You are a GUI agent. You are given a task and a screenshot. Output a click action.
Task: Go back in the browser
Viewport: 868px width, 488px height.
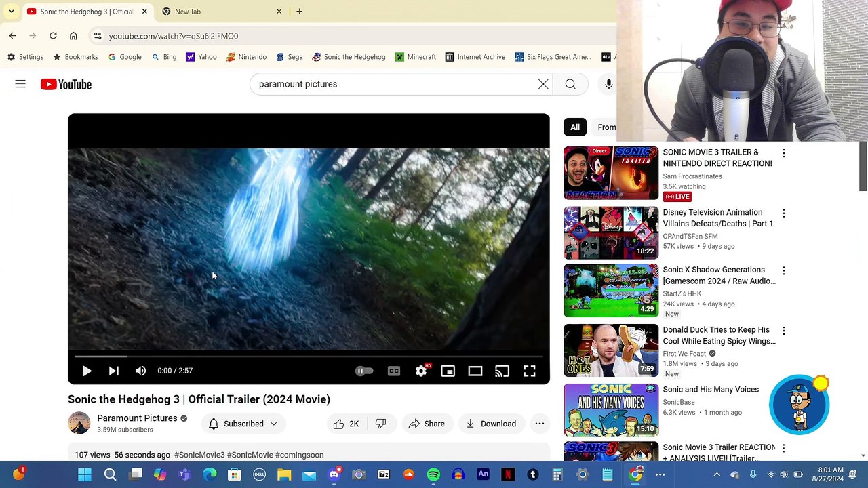point(12,36)
